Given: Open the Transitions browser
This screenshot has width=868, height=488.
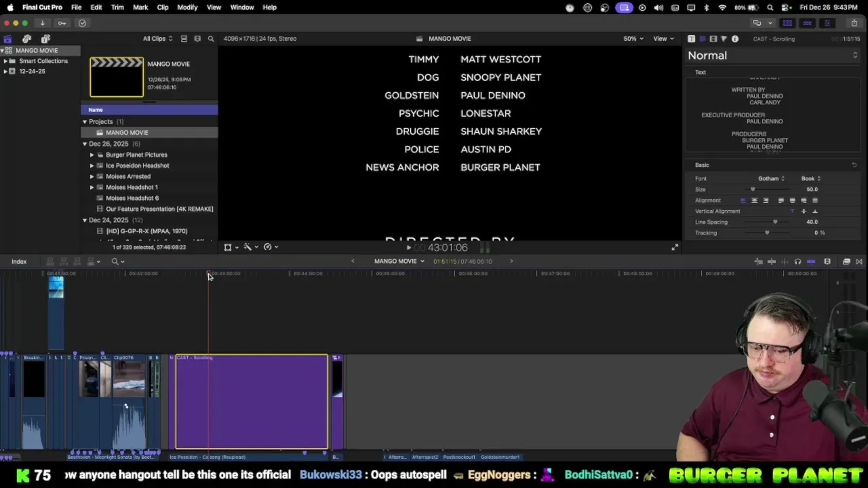Looking at the screenshot, I should (x=859, y=262).
